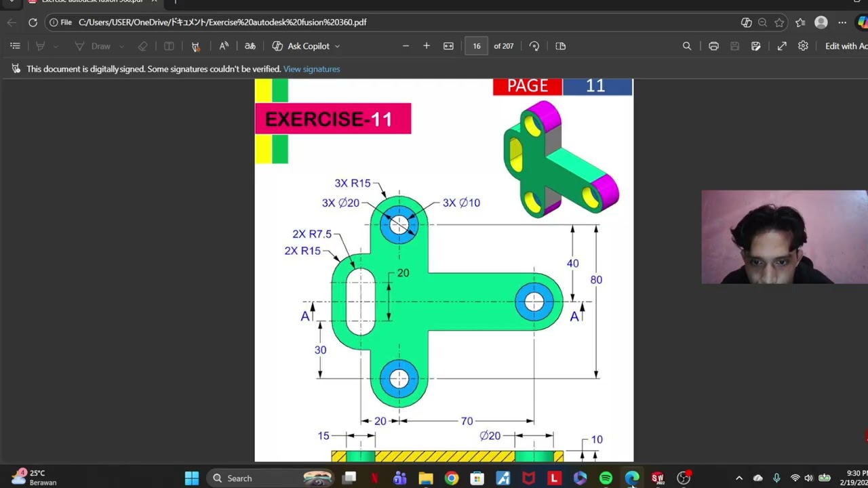Image resolution: width=868 pixels, height=488 pixels.
Task: Expand the highlight color dropdown arrow
Action: pos(56,46)
